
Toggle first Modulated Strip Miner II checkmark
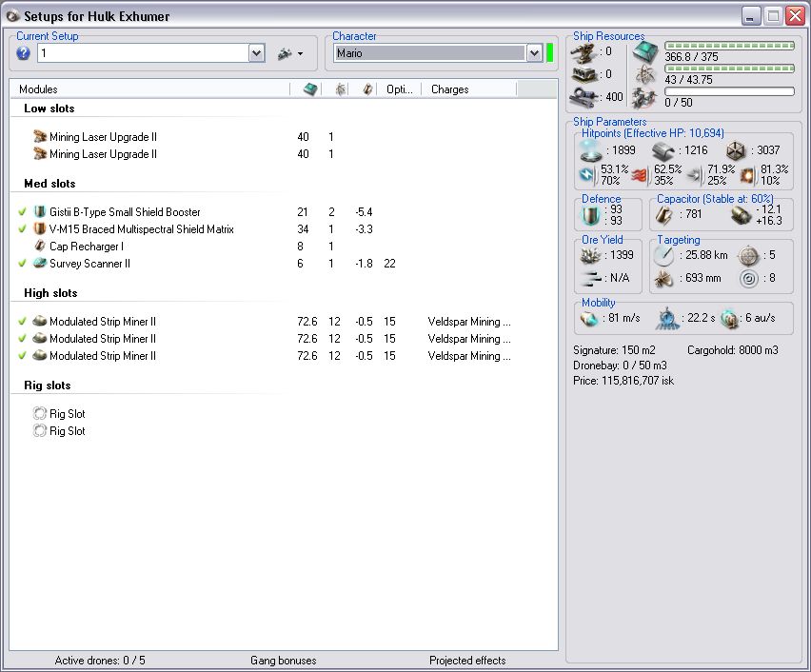(x=22, y=322)
